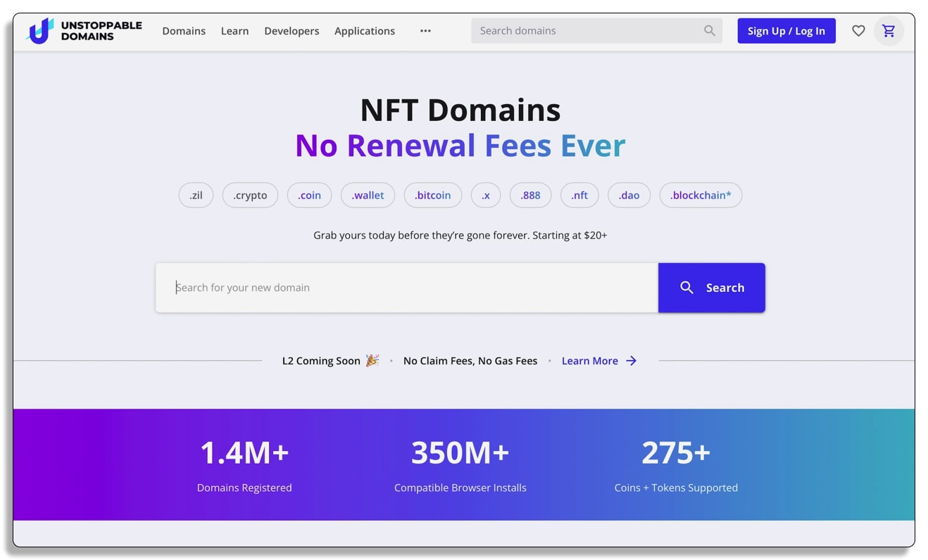Select the .coin domain chip

click(x=309, y=196)
